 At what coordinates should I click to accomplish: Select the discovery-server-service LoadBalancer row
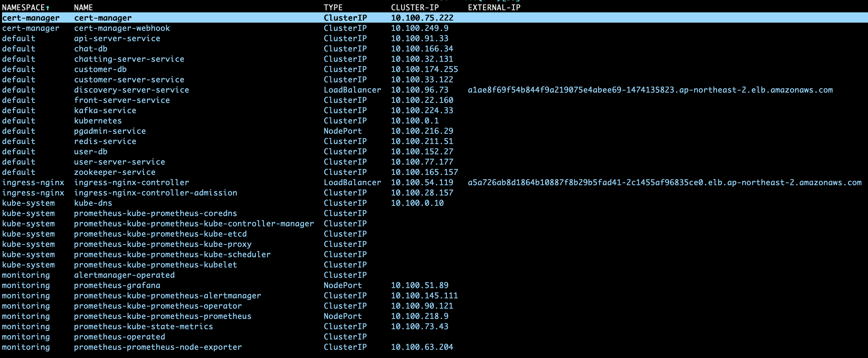(434, 90)
